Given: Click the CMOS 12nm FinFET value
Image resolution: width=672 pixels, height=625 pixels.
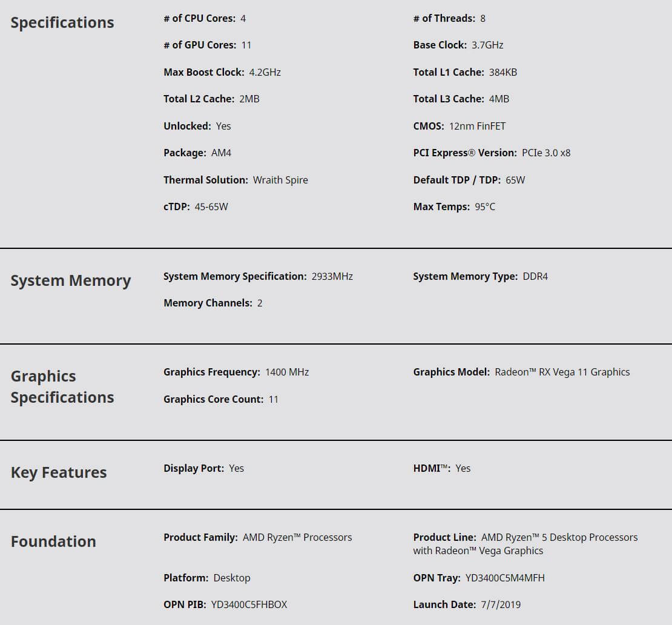Looking at the screenshot, I should (477, 126).
